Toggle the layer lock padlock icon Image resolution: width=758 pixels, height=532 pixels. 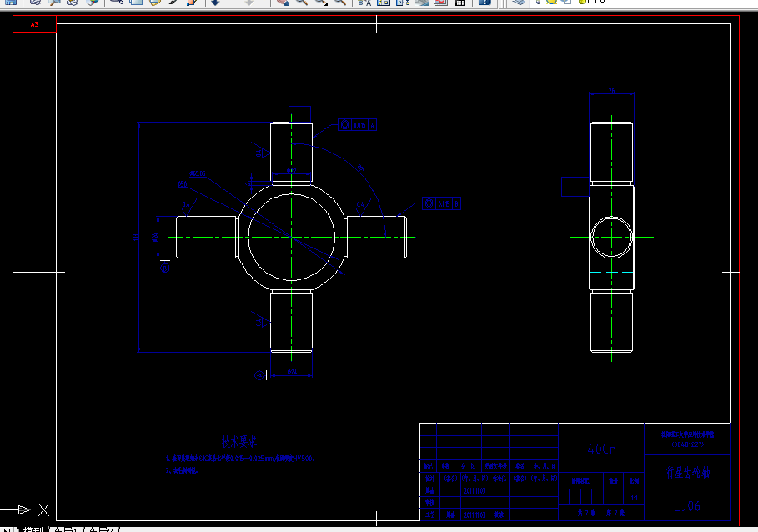pos(583,2)
